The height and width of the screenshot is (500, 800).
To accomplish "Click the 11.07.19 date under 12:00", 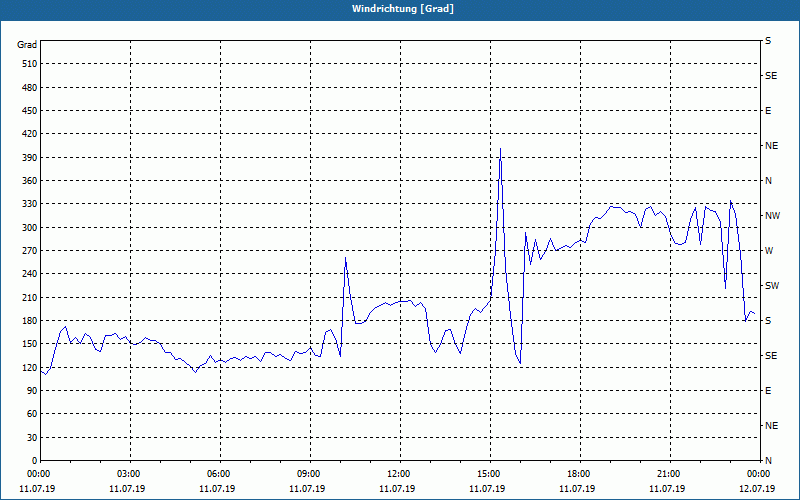I will tap(397, 489).
